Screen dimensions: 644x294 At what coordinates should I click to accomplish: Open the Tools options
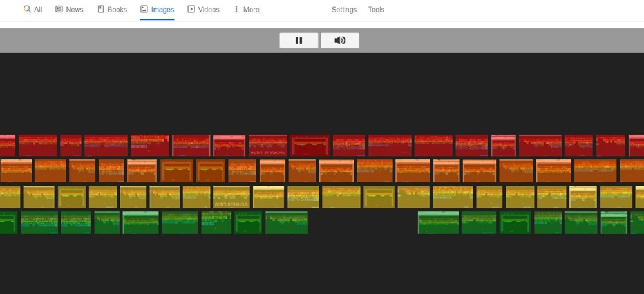click(376, 10)
